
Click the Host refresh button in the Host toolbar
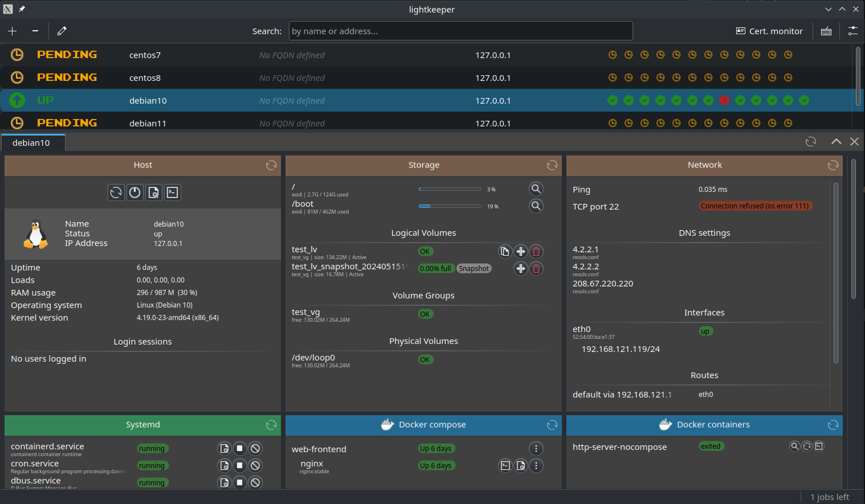click(116, 192)
